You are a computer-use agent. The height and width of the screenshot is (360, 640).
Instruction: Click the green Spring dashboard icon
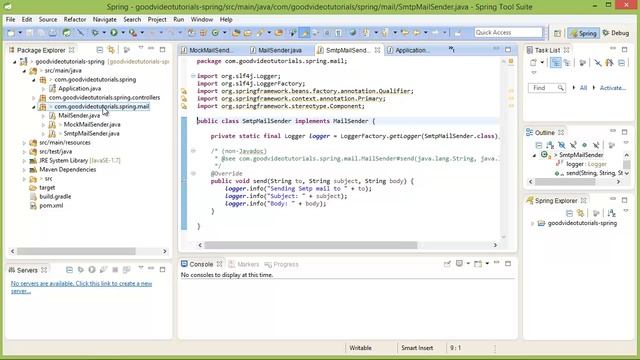67,33
